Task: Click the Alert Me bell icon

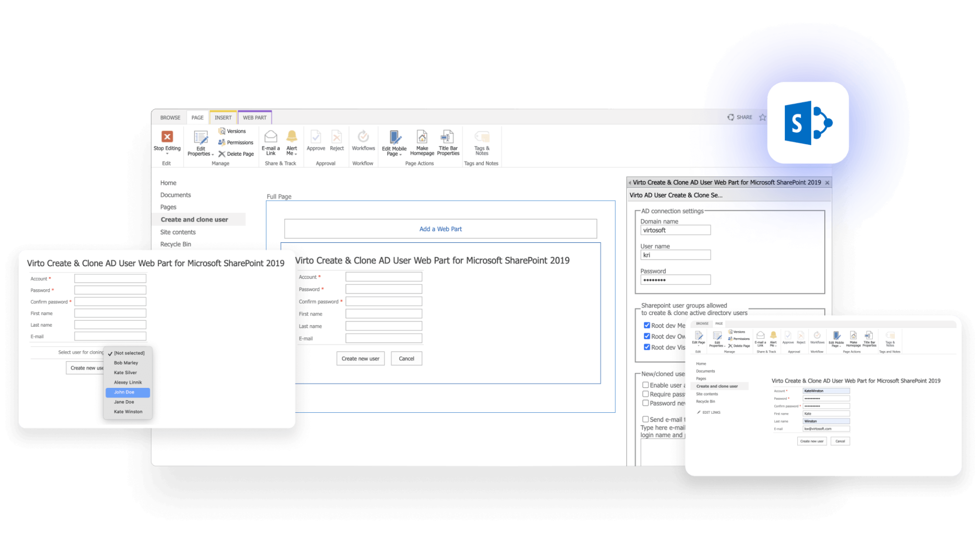Action: click(x=291, y=137)
